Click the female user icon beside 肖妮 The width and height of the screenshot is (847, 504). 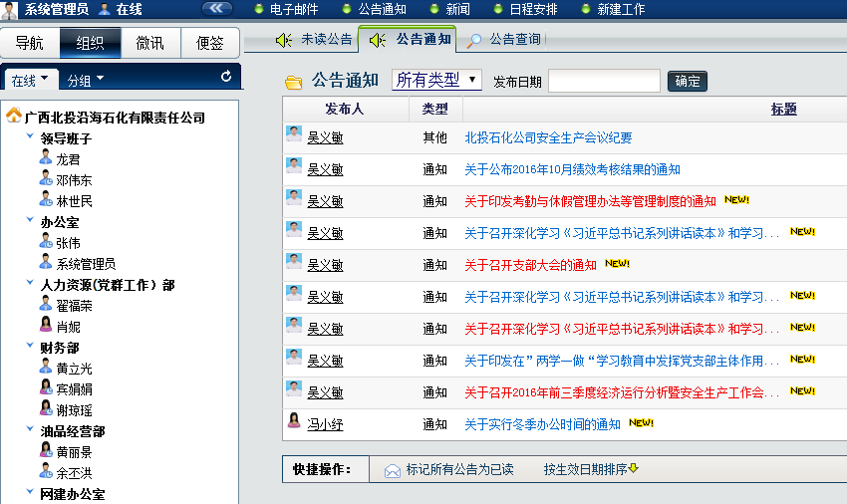[x=46, y=324]
